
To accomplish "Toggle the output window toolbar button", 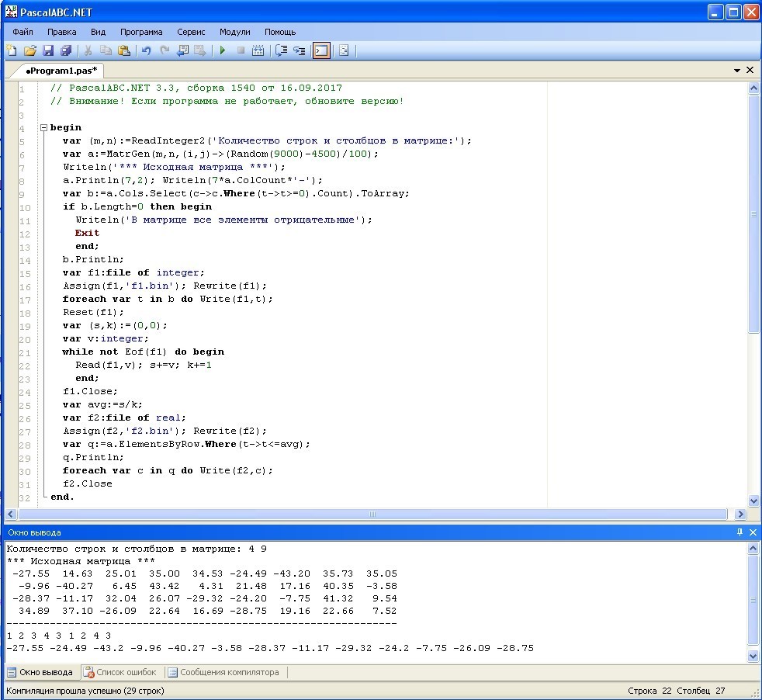I will [x=320, y=50].
